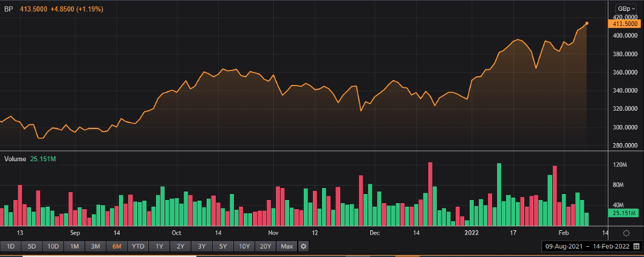Switch range to 3Y

pyautogui.click(x=201, y=246)
